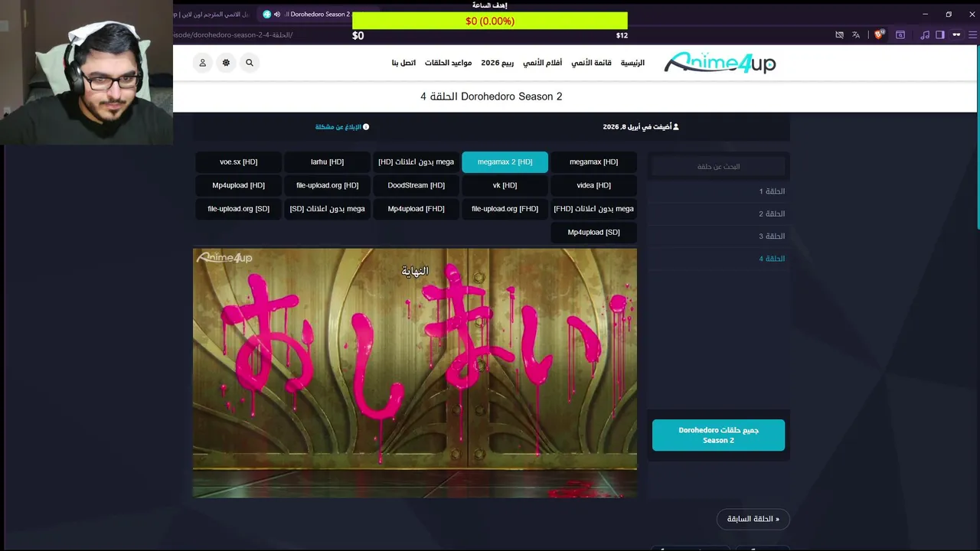The width and height of the screenshot is (980, 551).
Task: Click the الإبلاغ عن مشكلة report link
Action: [x=342, y=127]
